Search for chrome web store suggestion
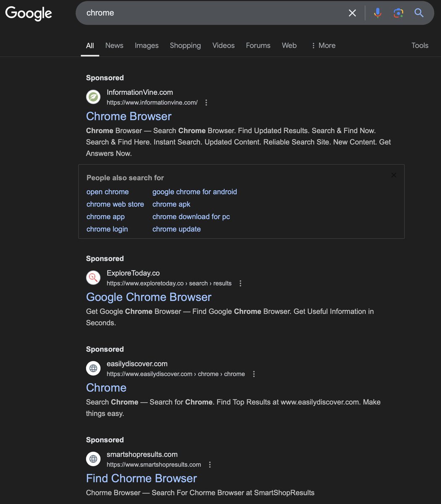Viewport: 441px width, 504px height. click(115, 204)
